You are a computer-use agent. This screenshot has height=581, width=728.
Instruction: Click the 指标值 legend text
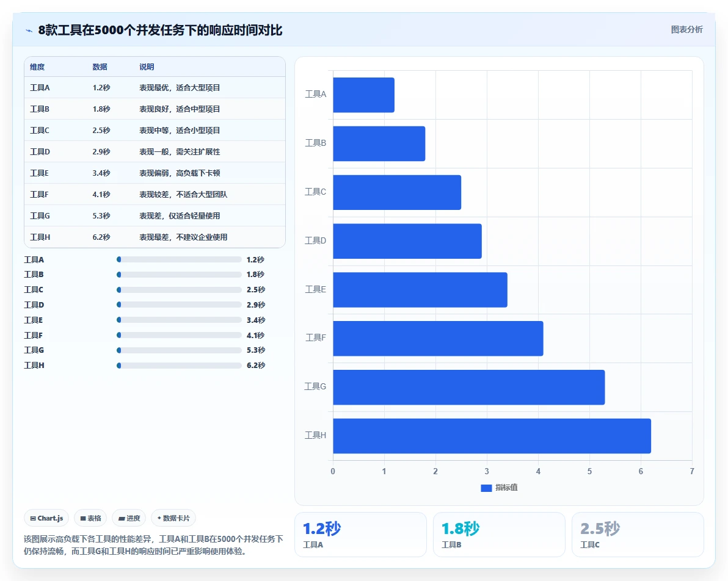(506, 488)
